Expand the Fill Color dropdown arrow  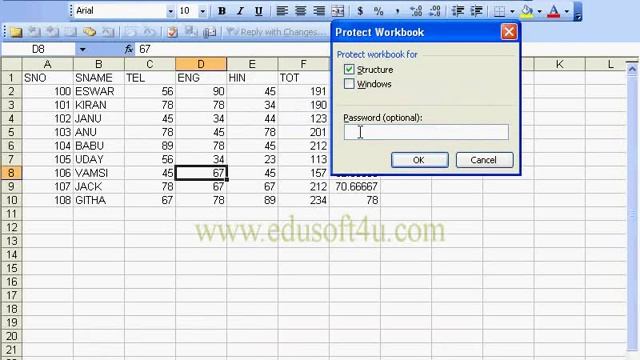(539, 11)
